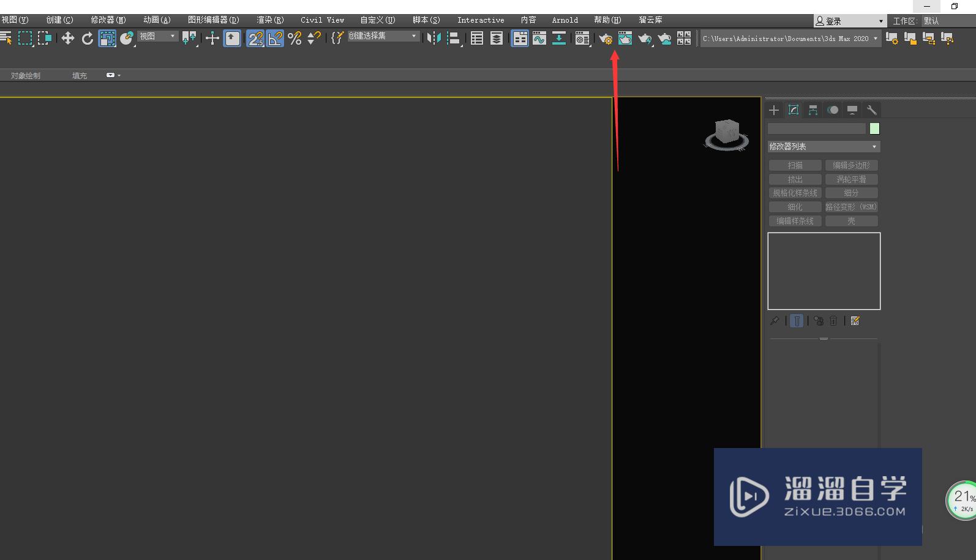This screenshot has height=560, width=976.
Task: Select the Rotate tool
Action: pos(88,39)
